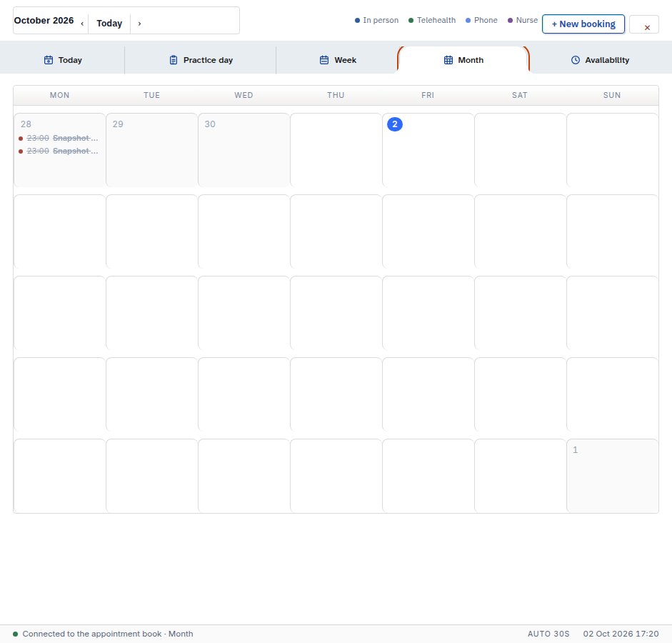Go to the previous month using the left chevron
This screenshot has height=643, width=672.
pyautogui.click(x=82, y=24)
